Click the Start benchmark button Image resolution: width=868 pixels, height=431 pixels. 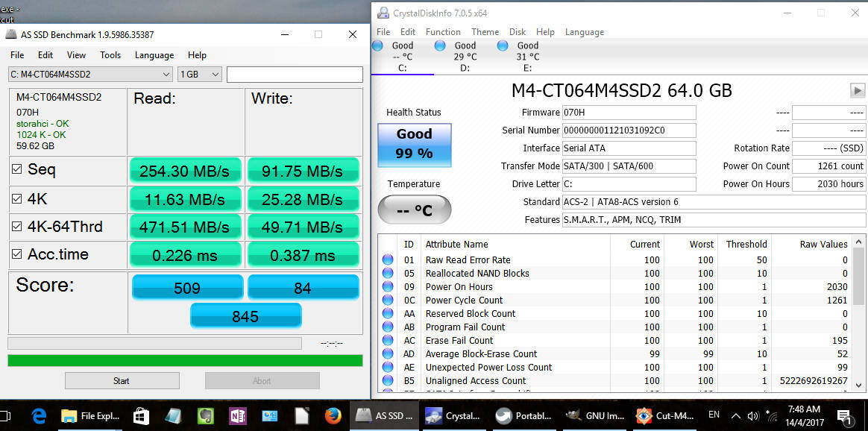tap(122, 380)
